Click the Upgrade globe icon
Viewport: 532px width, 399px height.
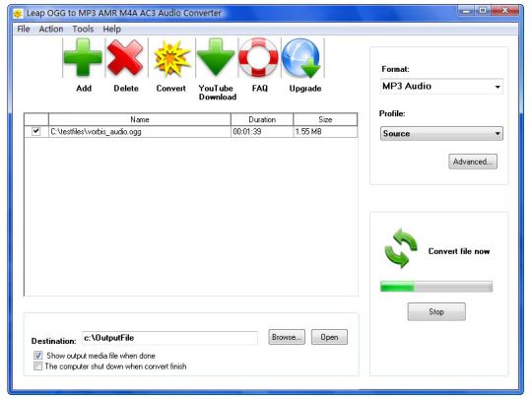(301, 58)
